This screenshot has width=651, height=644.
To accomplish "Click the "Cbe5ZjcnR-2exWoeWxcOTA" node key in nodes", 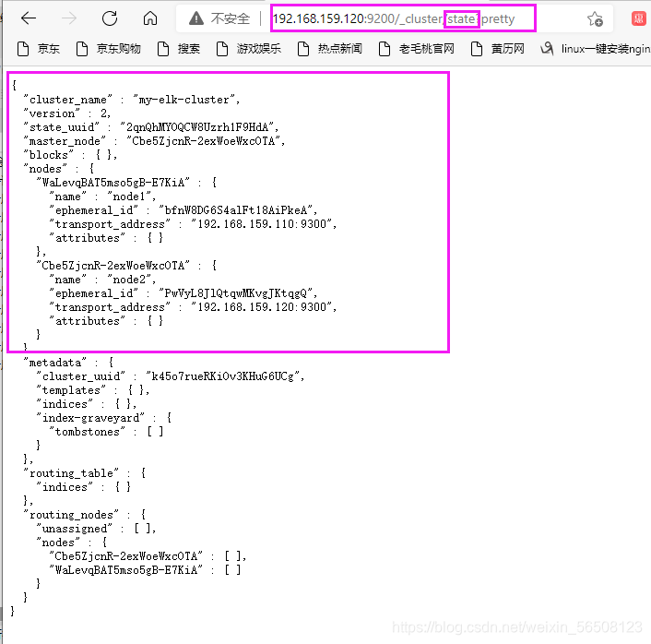I will coord(126,266).
